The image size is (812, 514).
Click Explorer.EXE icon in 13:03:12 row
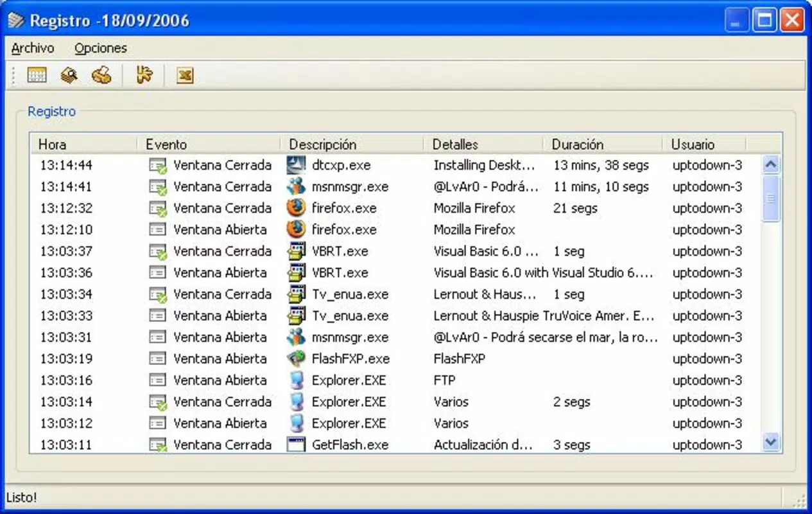click(296, 423)
